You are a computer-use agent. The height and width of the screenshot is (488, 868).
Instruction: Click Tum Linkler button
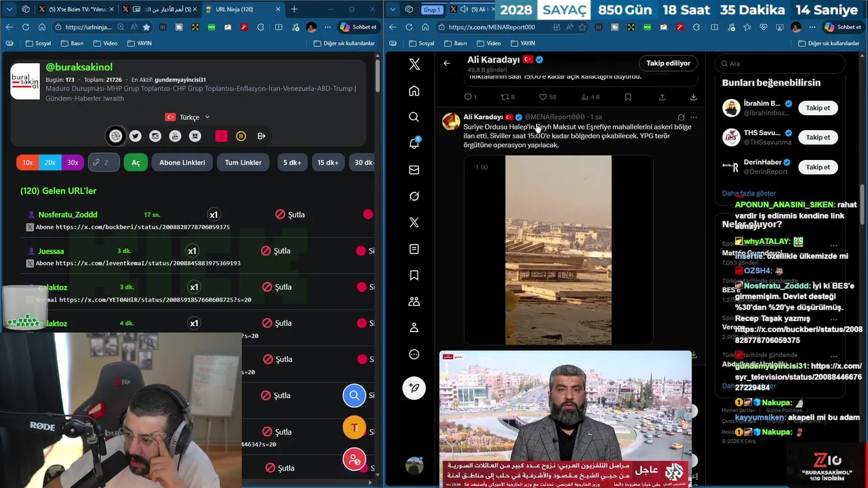(243, 163)
